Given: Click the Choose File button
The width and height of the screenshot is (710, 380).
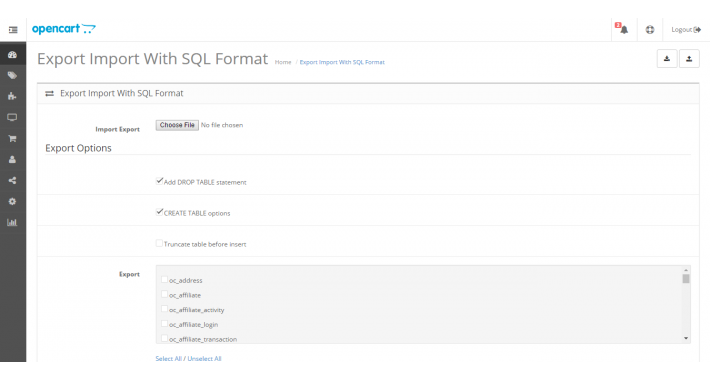Looking at the screenshot, I should [177, 125].
